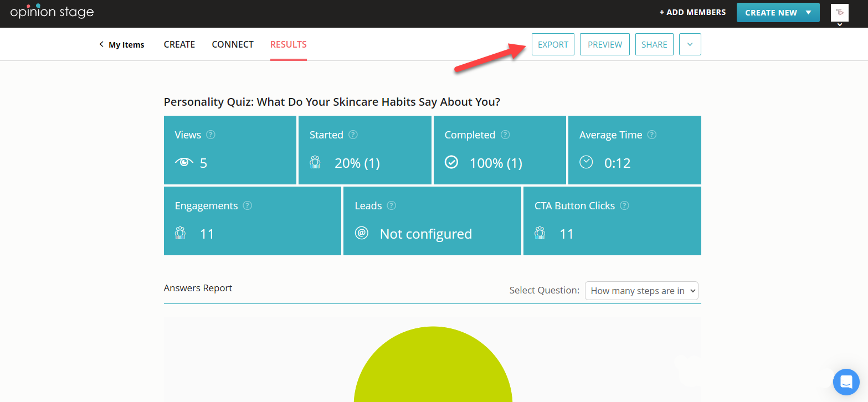Screen dimensions: 868x402
Task: Click the Preview button
Action: point(604,44)
